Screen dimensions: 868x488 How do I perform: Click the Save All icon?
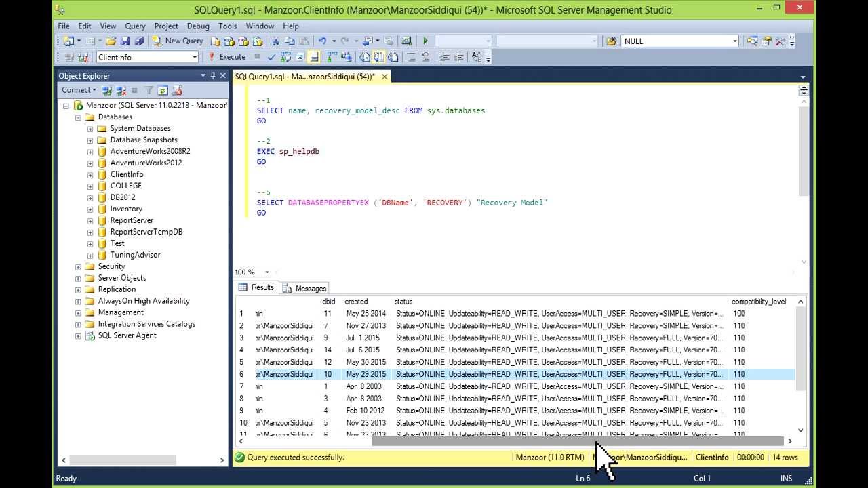click(x=139, y=41)
